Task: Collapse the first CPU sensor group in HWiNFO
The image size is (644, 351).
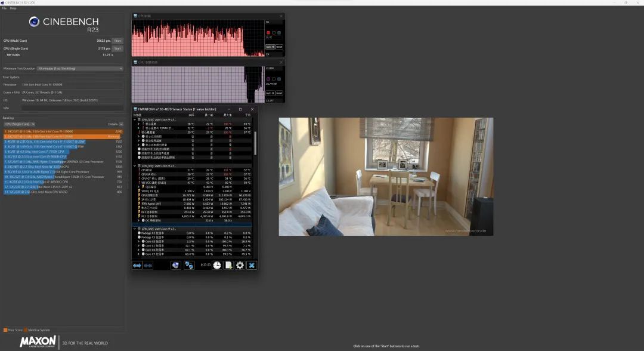Action: [134, 119]
